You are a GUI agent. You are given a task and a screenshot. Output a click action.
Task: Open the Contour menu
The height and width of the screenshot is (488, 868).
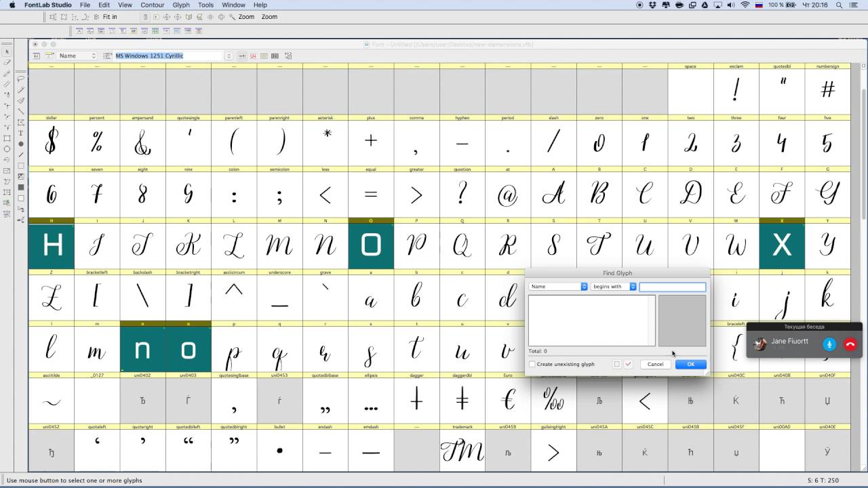153,5
